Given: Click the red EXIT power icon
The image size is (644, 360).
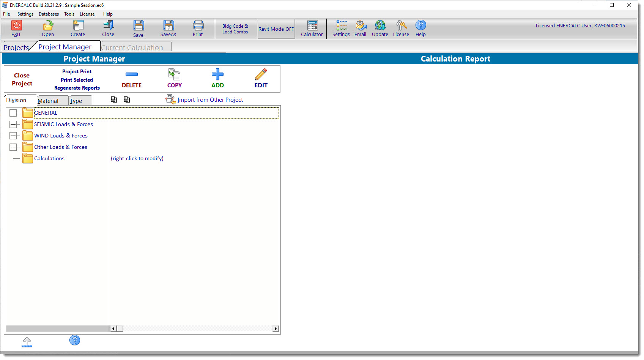Looking at the screenshot, I should tap(16, 25).
